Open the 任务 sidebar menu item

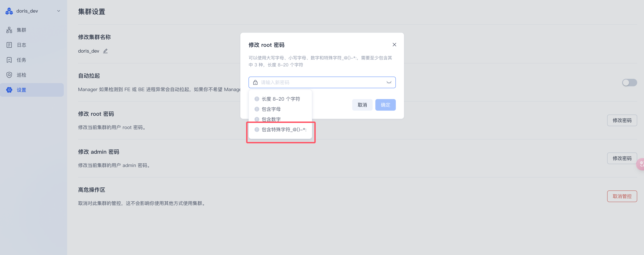32,60
